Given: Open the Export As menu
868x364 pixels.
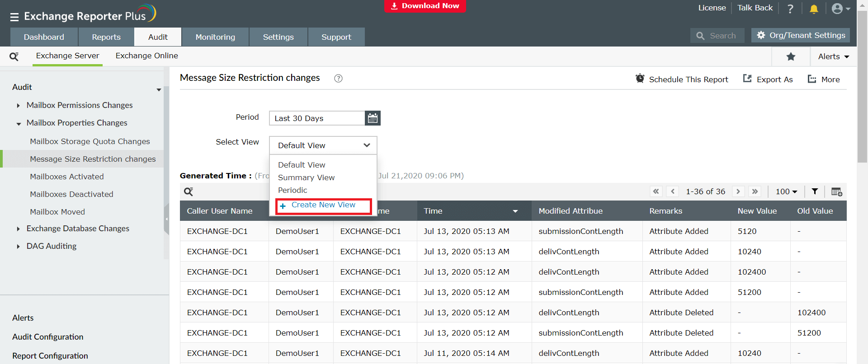Looking at the screenshot, I should [768, 79].
